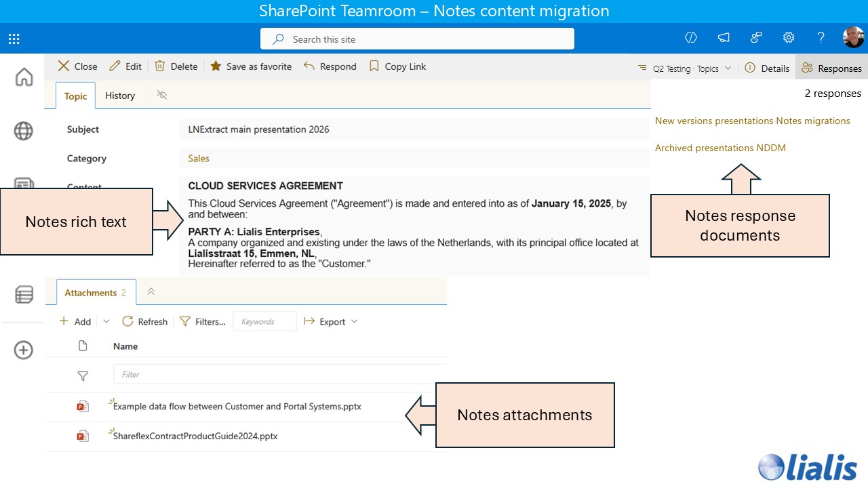Click the Keywords filter input field
The height and width of the screenshot is (488, 868).
tap(264, 321)
